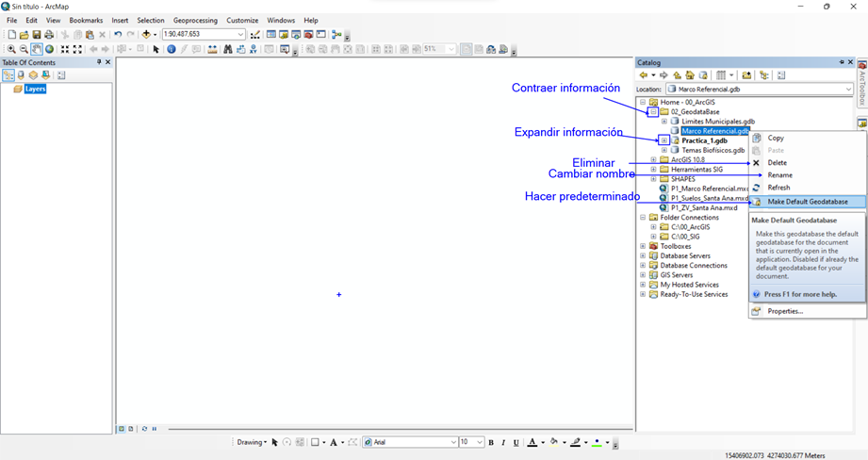This screenshot has height=460, width=868.
Task: Click the Connect To Folder icon in Catalog
Action: 746,75
